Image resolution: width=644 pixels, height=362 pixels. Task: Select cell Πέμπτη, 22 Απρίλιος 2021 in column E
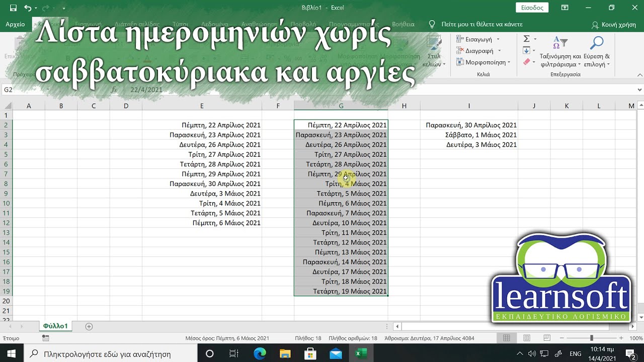point(202,125)
